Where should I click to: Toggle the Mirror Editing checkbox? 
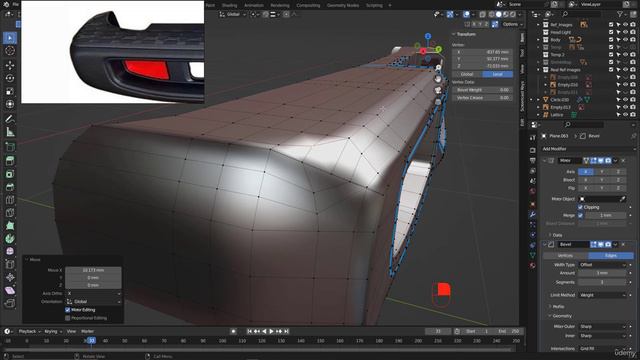coord(68,310)
